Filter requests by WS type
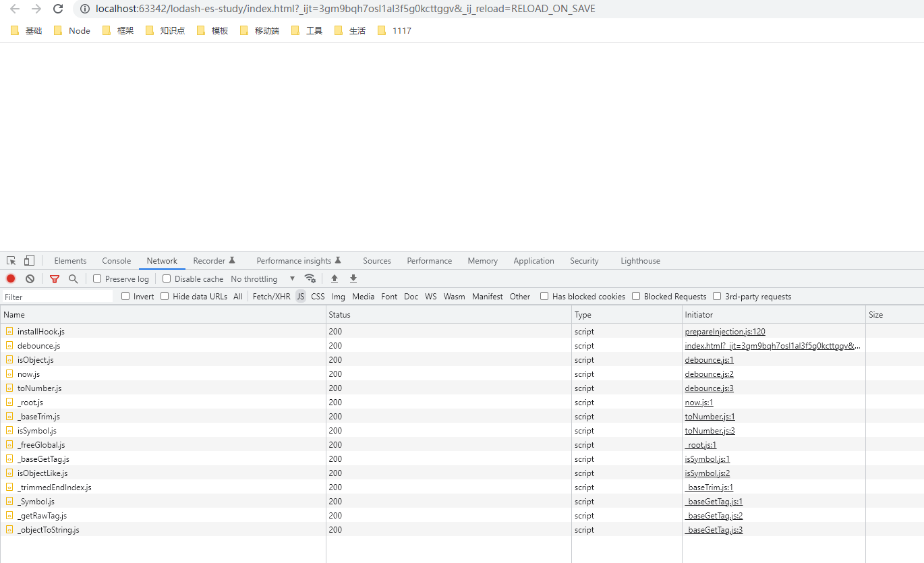Image resolution: width=924 pixels, height=563 pixels. pos(430,296)
